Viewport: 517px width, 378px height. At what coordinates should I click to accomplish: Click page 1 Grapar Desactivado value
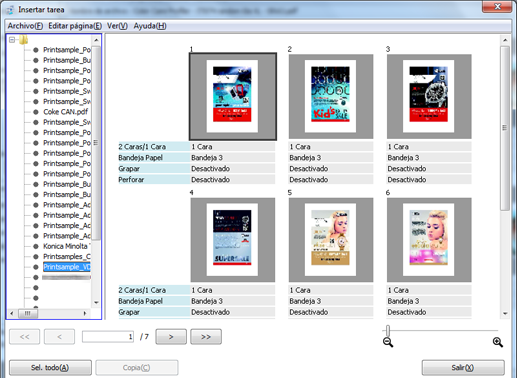(x=233, y=169)
